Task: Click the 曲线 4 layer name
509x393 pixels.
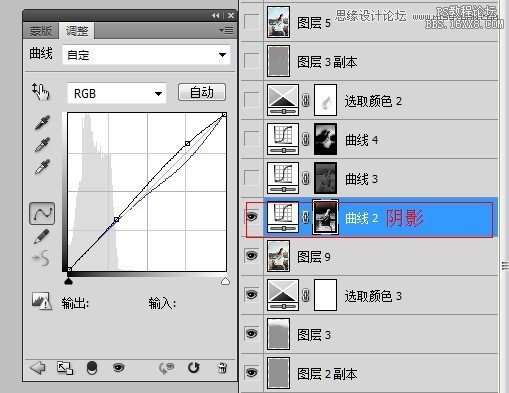Action: tap(362, 140)
